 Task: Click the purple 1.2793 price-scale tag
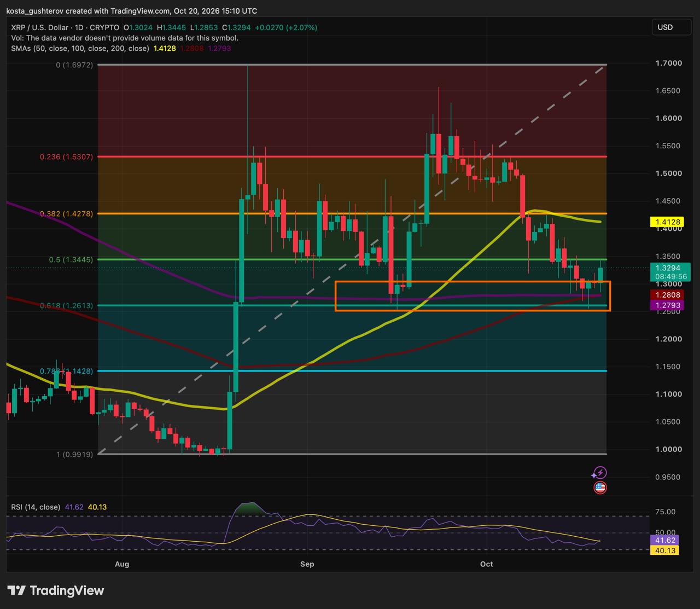pyautogui.click(x=667, y=305)
